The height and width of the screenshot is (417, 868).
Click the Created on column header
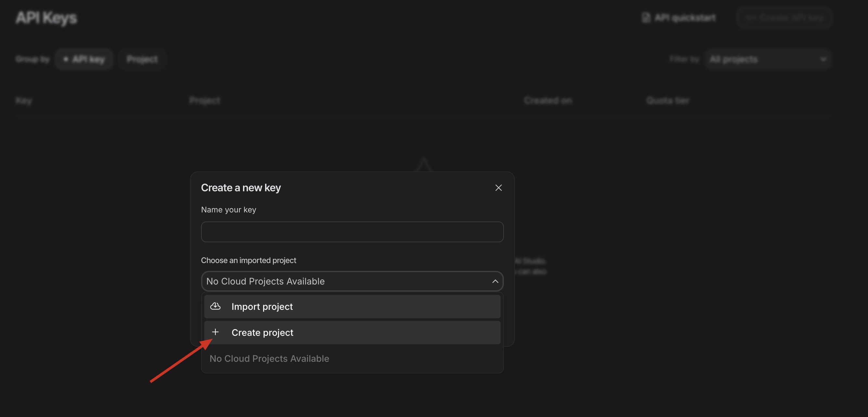point(548,100)
